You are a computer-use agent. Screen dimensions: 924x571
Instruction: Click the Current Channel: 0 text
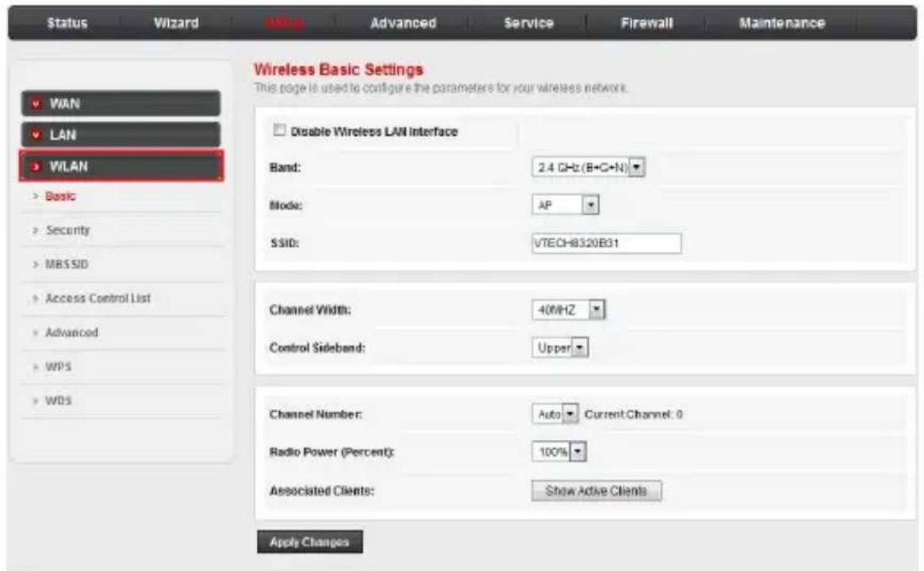click(x=634, y=414)
